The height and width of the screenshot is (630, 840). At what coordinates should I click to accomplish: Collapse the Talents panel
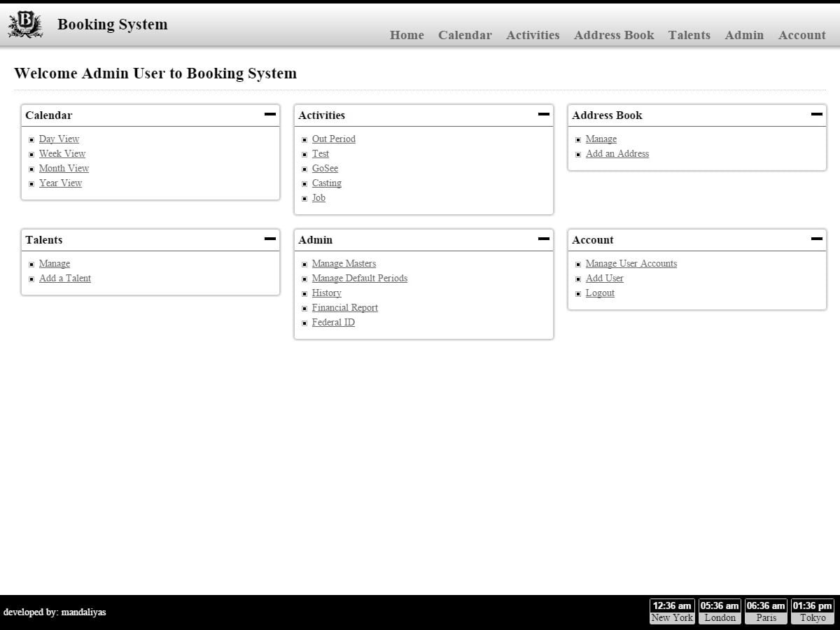click(x=269, y=239)
